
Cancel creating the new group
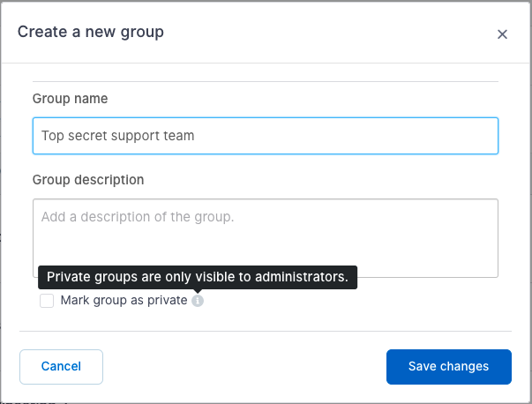coord(61,367)
